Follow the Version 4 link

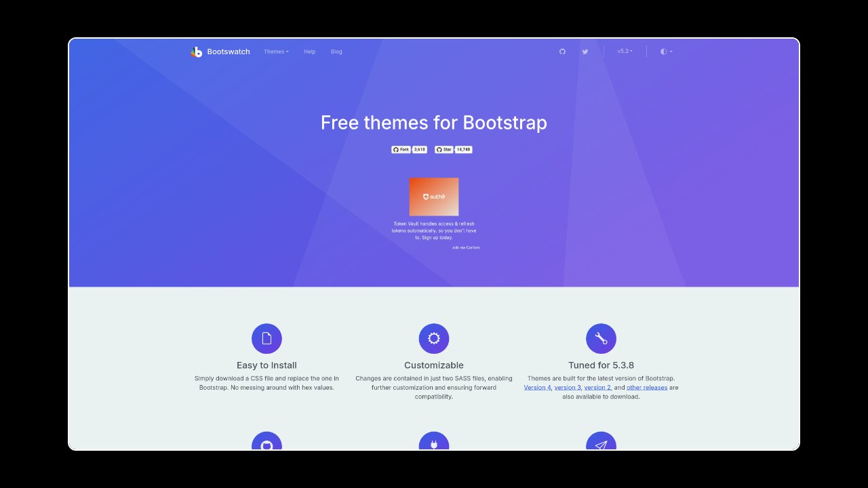(x=538, y=388)
